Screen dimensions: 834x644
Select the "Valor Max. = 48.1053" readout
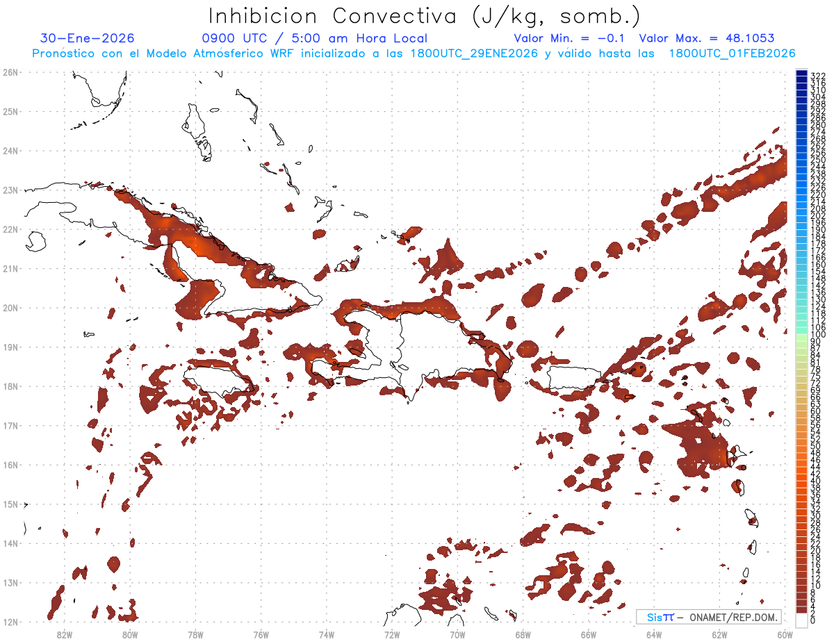click(x=707, y=38)
